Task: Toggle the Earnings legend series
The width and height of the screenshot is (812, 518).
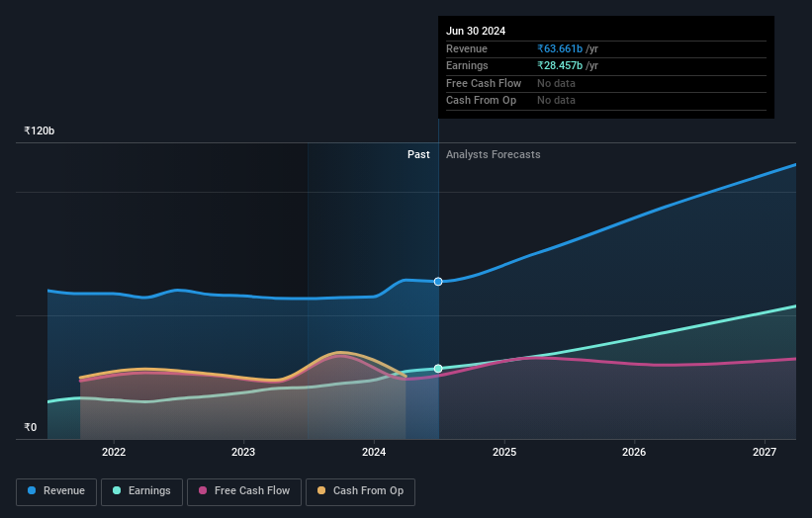Action: 141,491
